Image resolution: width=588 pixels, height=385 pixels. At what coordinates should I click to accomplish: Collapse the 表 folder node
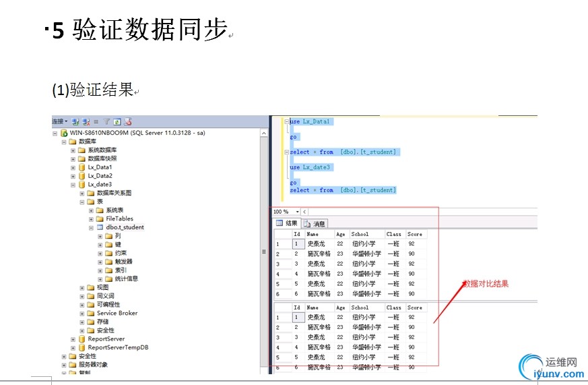tap(82, 202)
